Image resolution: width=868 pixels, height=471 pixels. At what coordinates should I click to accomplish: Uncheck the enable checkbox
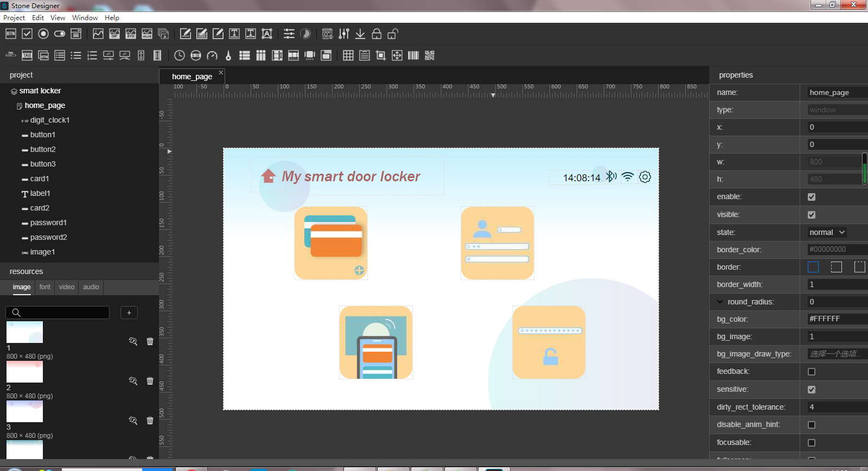[x=812, y=197]
